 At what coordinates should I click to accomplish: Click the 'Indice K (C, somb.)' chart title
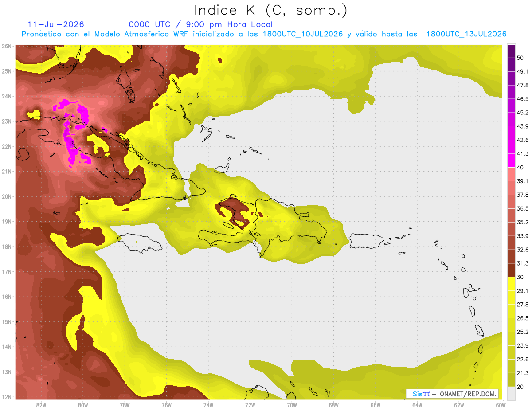(x=270, y=10)
